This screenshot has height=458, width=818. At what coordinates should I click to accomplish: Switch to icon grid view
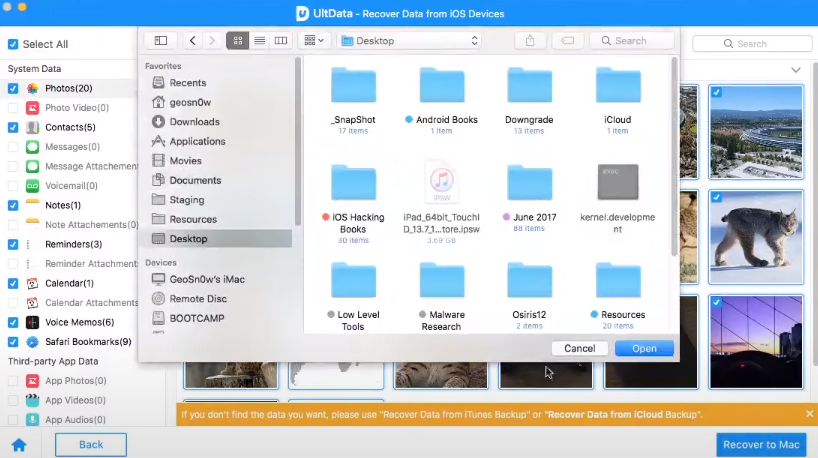click(238, 41)
